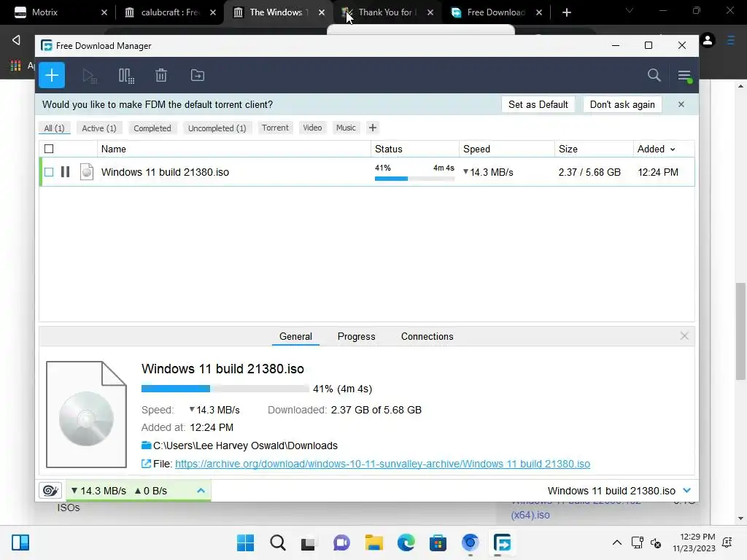
Task: Click download speed indicator in status bar
Action: [99, 491]
